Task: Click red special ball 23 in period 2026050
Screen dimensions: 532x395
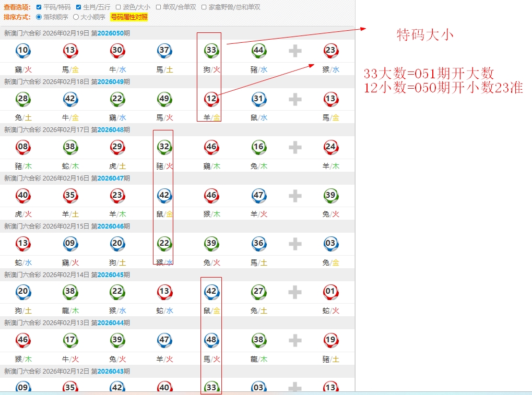Action: [330, 51]
